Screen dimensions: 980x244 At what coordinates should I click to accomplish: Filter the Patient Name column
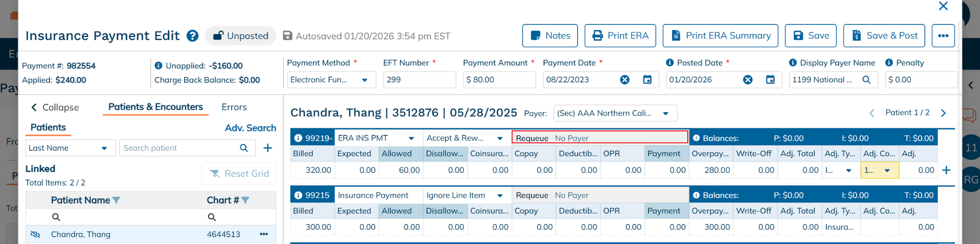point(116,200)
